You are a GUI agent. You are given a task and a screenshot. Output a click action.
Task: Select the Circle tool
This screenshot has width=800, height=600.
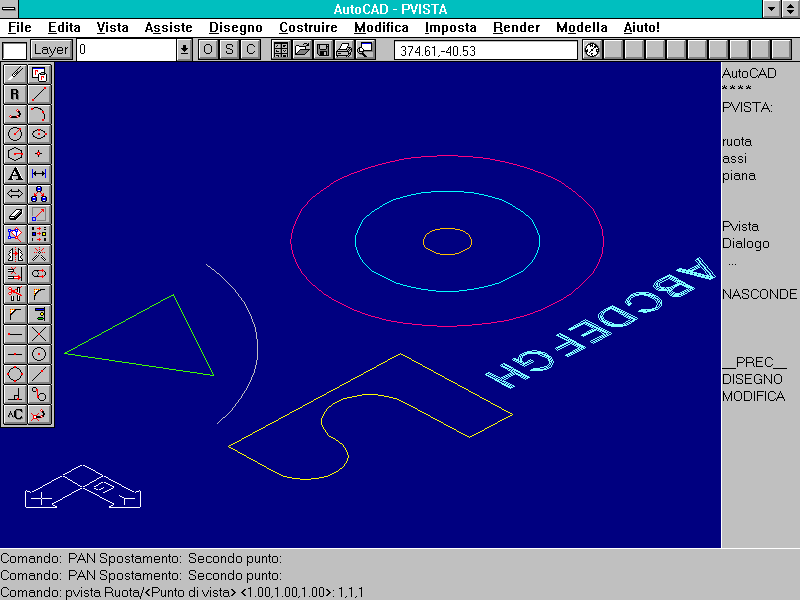(15, 134)
